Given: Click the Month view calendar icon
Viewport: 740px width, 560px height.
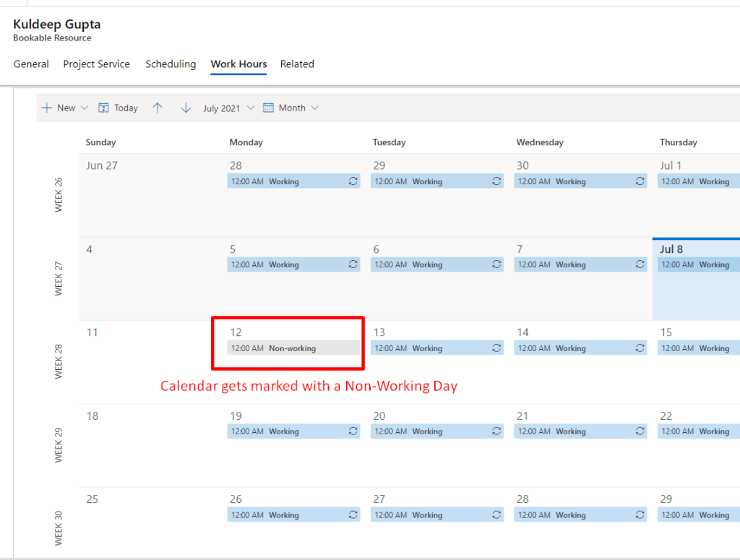Looking at the screenshot, I should coord(268,108).
